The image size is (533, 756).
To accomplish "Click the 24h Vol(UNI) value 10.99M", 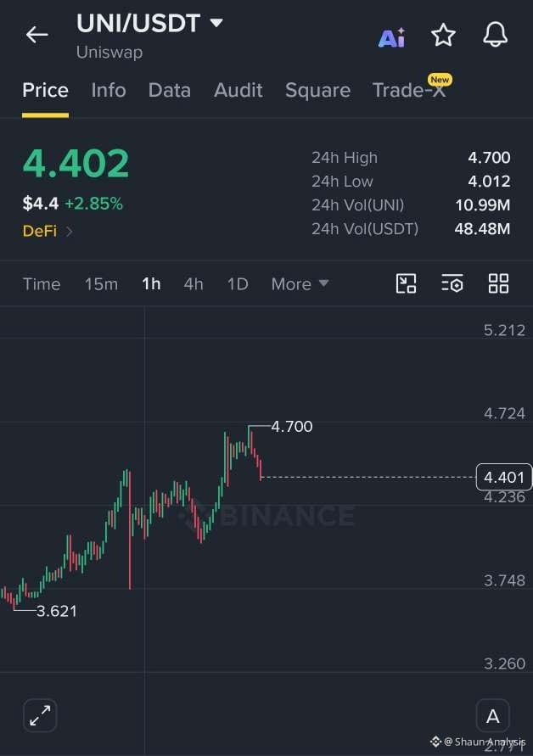I will pyautogui.click(x=483, y=205).
